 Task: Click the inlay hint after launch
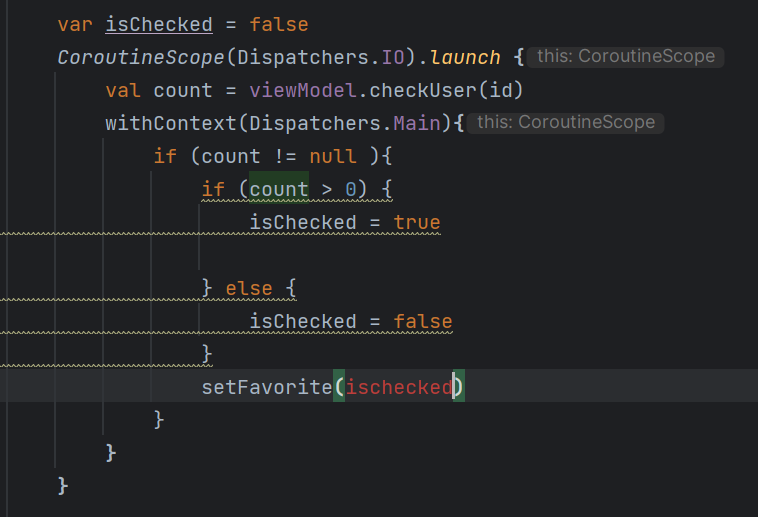[x=626, y=56]
